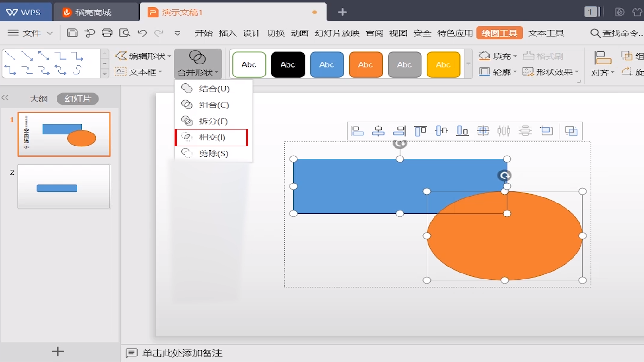Apply blue Abc shape style
This screenshot has width=644, height=362.
327,64
